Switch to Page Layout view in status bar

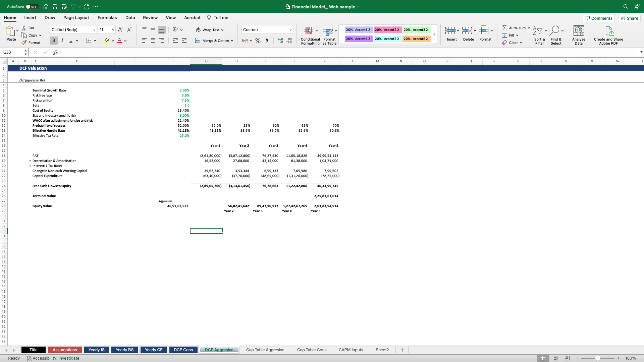tap(555, 358)
